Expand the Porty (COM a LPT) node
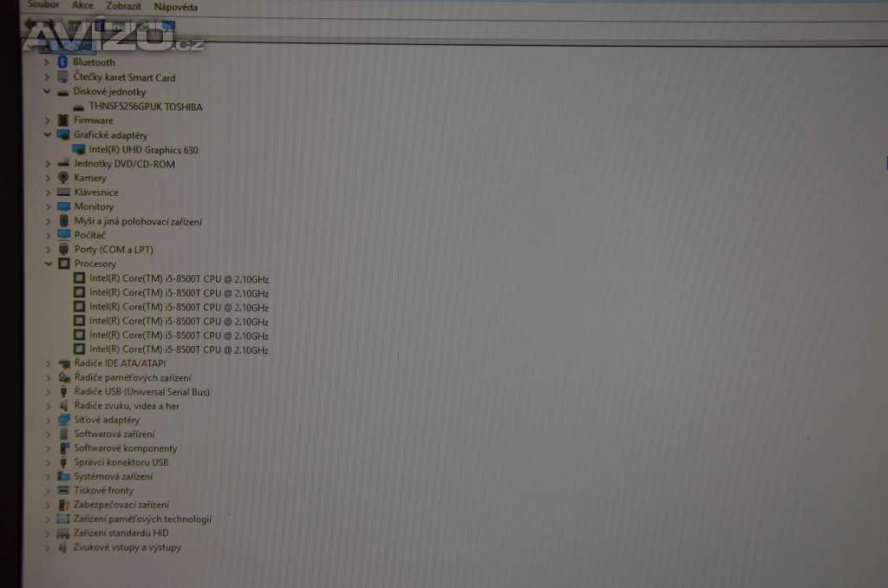Image resolution: width=888 pixels, height=588 pixels. click(48, 250)
